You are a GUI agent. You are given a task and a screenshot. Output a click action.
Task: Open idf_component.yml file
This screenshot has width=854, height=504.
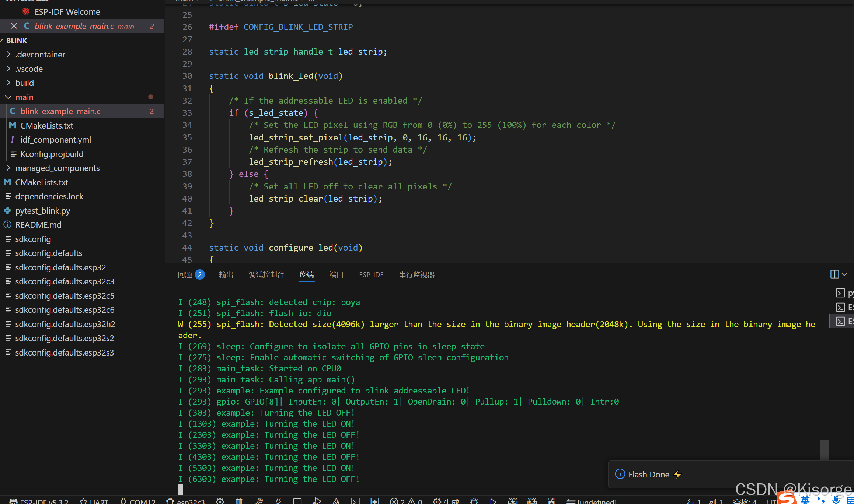tap(56, 140)
